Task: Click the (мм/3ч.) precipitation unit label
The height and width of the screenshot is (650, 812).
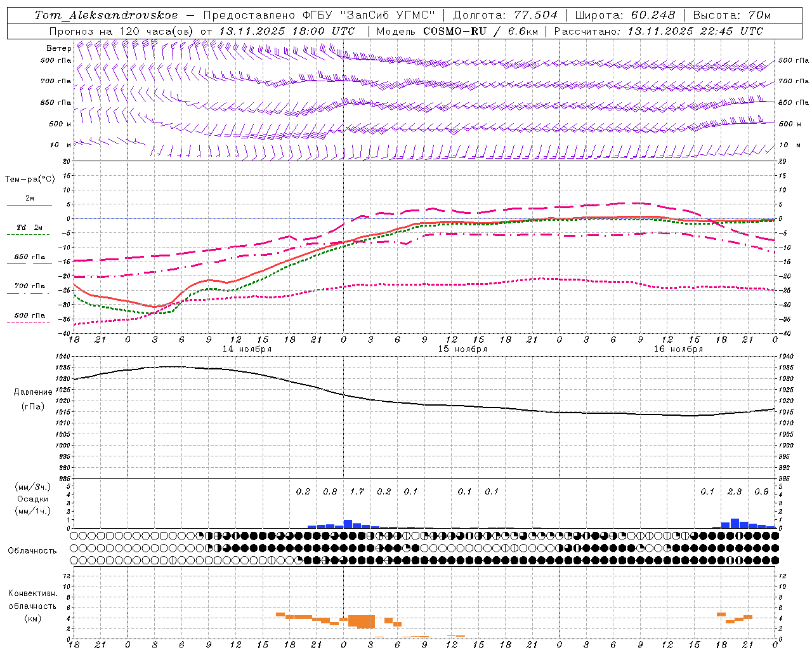Action: (x=33, y=487)
